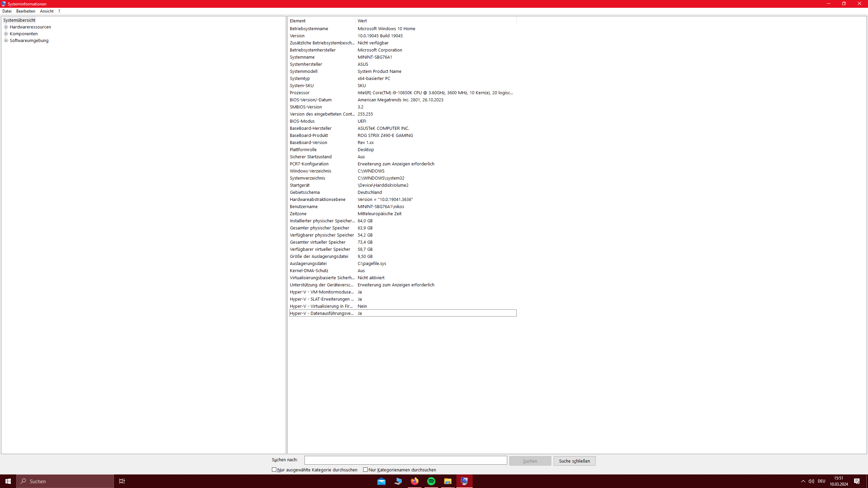Screen dimensions: 868x488
Task: Open the Mail app in taskbar
Action: 381,481
